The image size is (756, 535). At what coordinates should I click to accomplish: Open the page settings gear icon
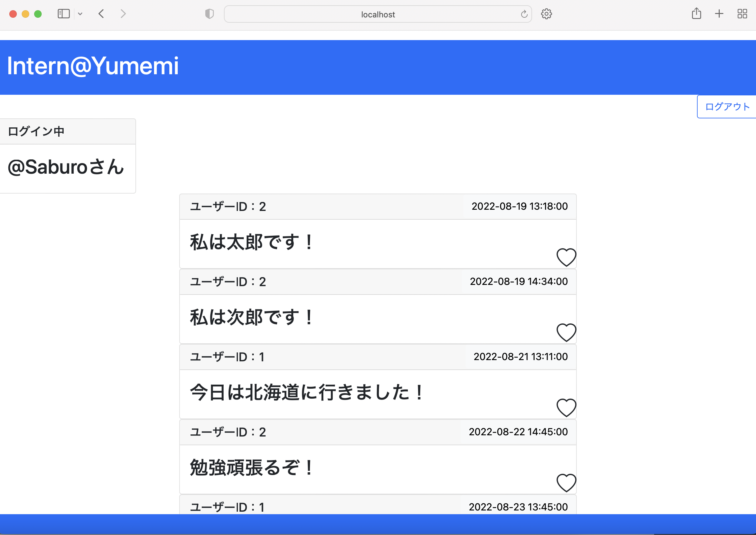546,14
